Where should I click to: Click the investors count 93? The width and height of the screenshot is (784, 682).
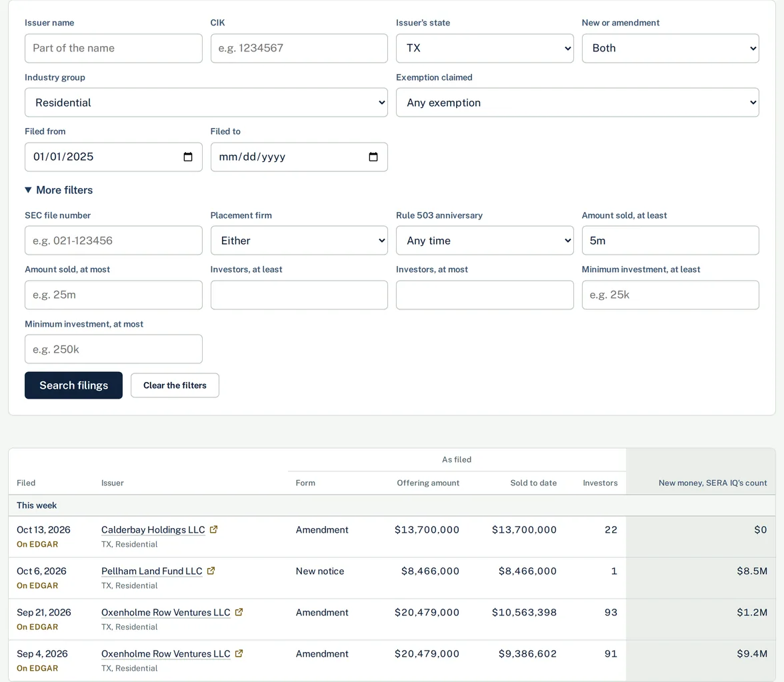[x=611, y=613]
